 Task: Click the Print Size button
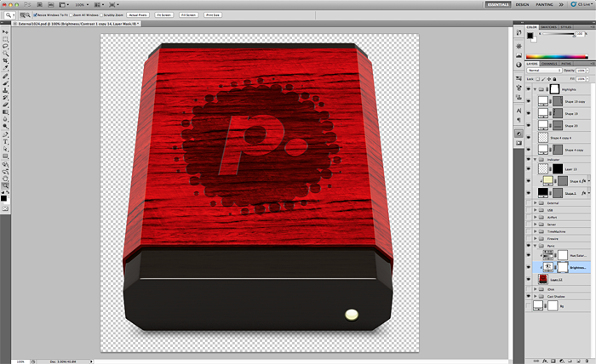(213, 15)
